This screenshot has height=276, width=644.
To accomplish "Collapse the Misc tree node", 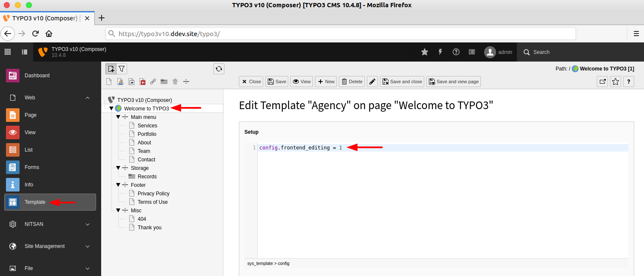I will (118, 211).
